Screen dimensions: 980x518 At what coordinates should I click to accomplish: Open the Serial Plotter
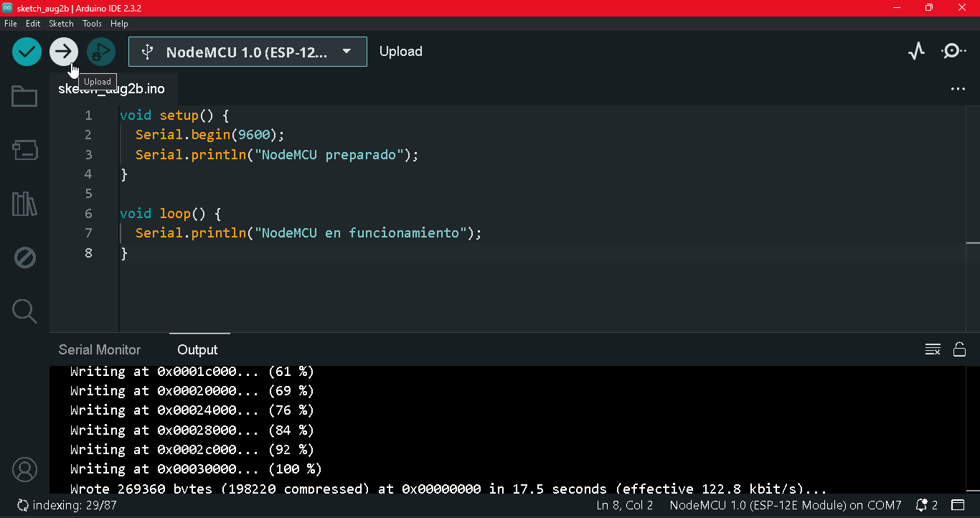916,51
